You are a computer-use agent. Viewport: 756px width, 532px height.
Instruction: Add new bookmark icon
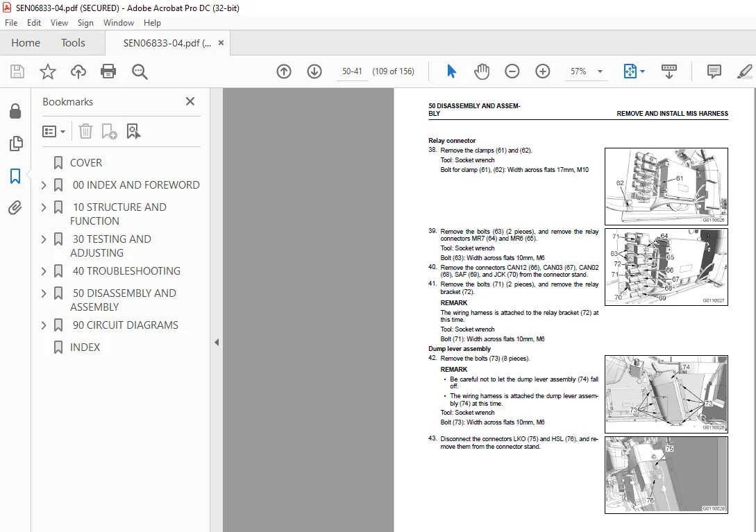coord(109,131)
